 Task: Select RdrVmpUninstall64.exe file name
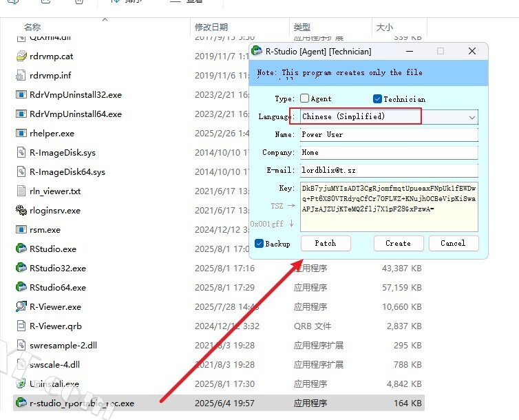click(76, 114)
